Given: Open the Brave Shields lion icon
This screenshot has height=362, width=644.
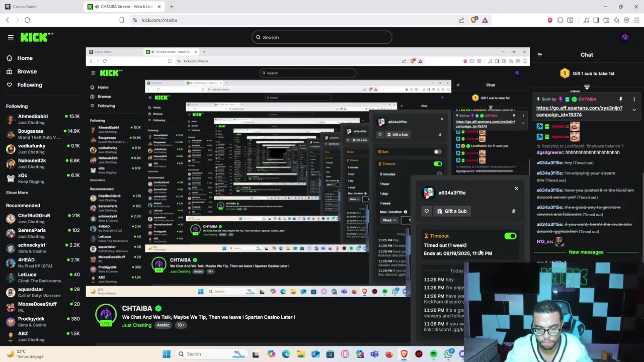Looking at the screenshot, I should [x=473, y=20].
